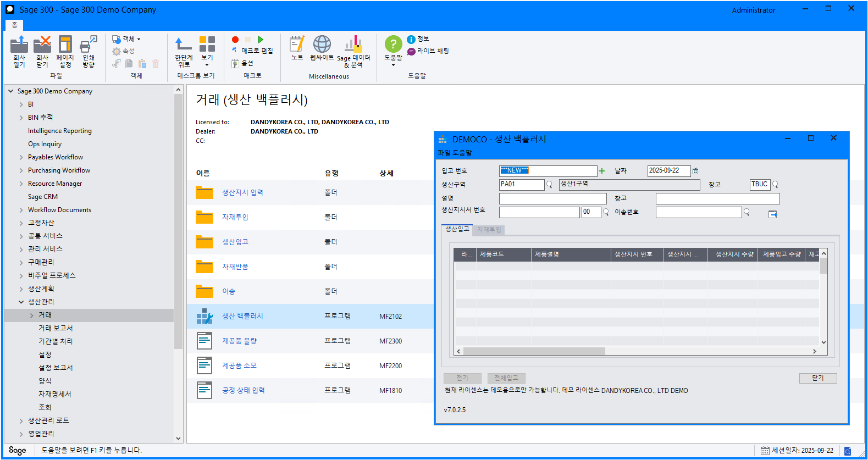
Task: Open the 제공품 불량 program link
Action: point(239,341)
